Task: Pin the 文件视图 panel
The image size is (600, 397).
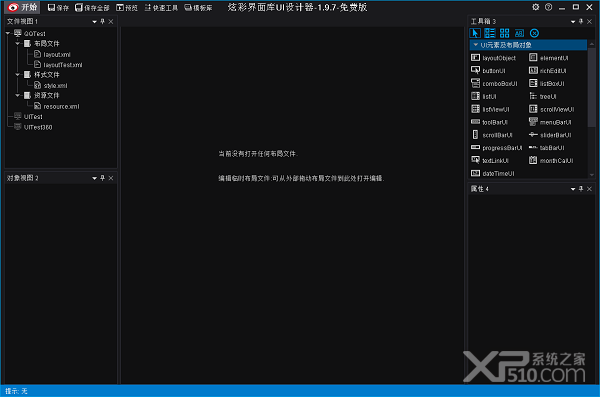Action: tap(103, 22)
